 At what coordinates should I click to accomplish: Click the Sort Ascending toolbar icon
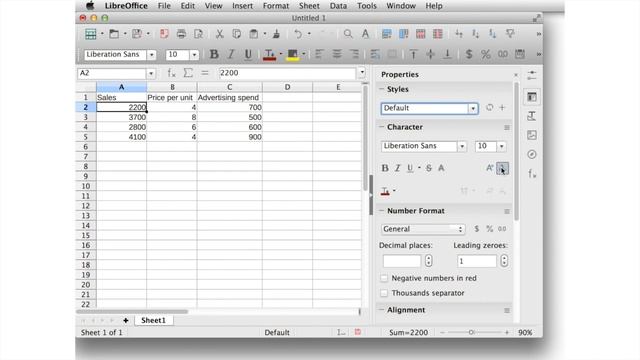476,34
